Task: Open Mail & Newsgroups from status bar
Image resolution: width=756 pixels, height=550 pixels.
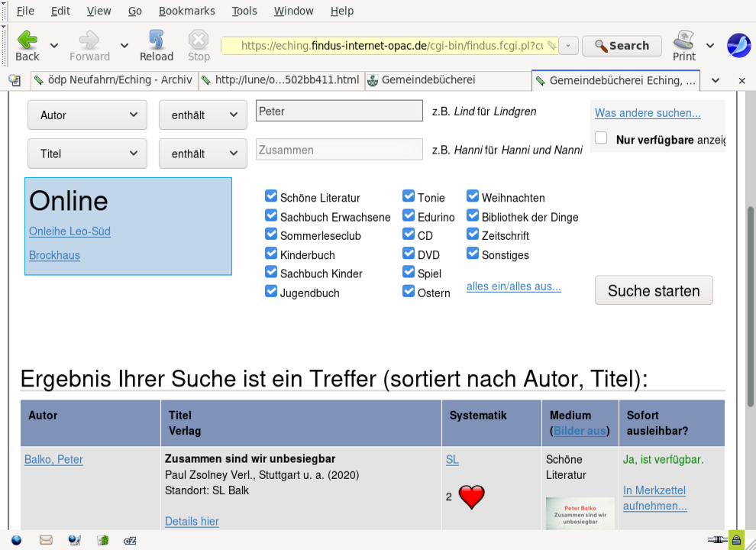Action: 46,540
